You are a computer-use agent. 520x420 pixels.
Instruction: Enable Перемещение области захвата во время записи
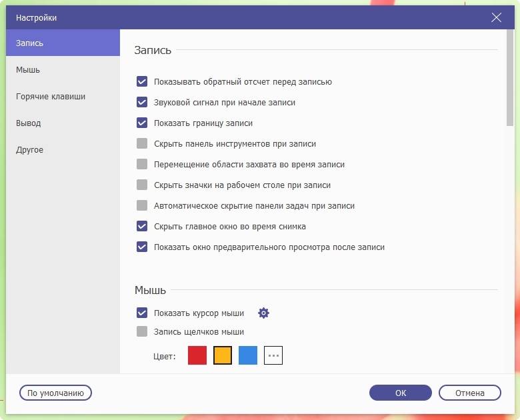coord(142,165)
